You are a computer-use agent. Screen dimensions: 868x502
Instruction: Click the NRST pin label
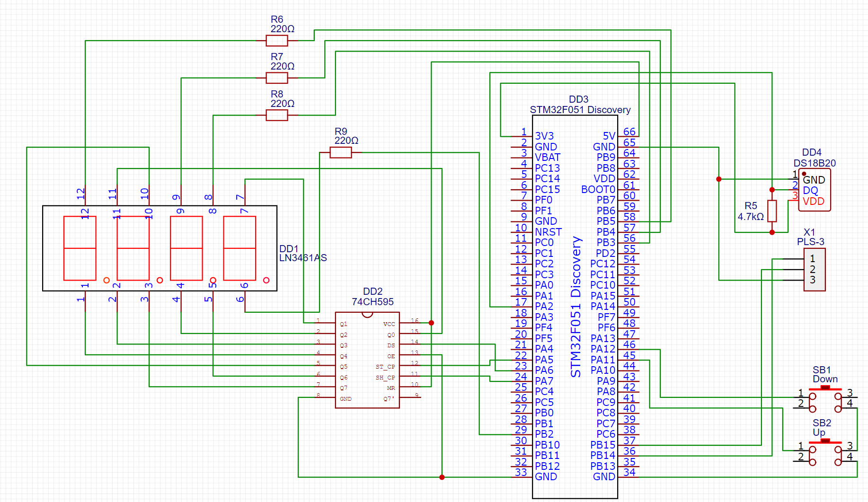point(548,232)
